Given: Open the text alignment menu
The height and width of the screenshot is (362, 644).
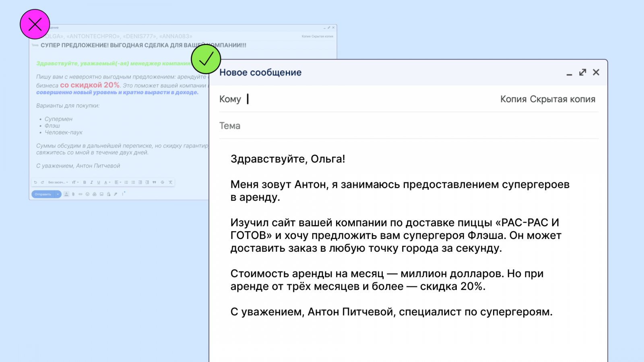Looking at the screenshot, I should point(118,182).
